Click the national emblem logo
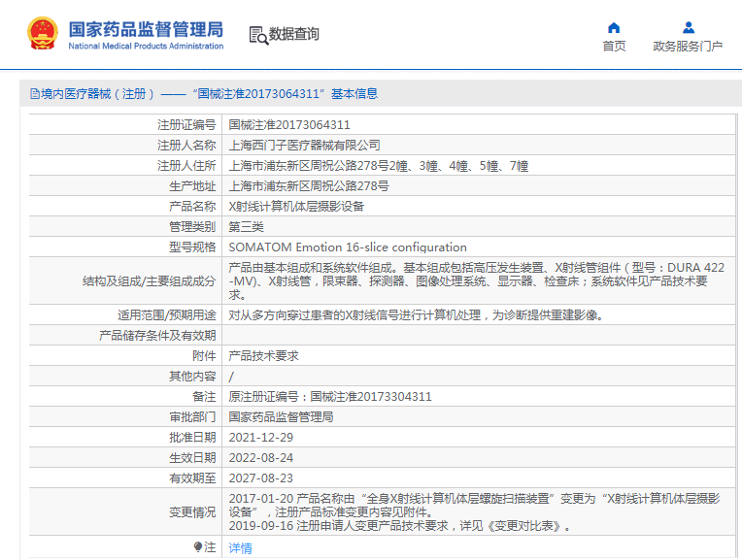The width and height of the screenshot is (742, 560). tap(43, 33)
